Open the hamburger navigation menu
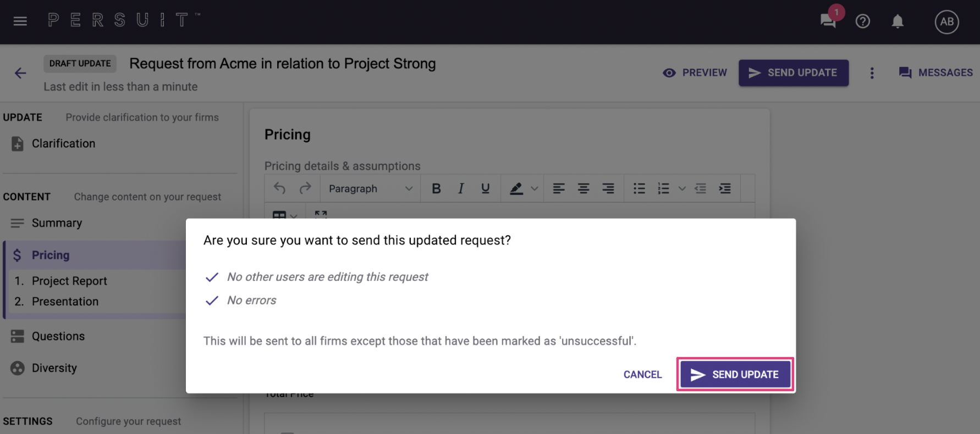Image resolution: width=980 pixels, height=434 pixels. click(20, 21)
